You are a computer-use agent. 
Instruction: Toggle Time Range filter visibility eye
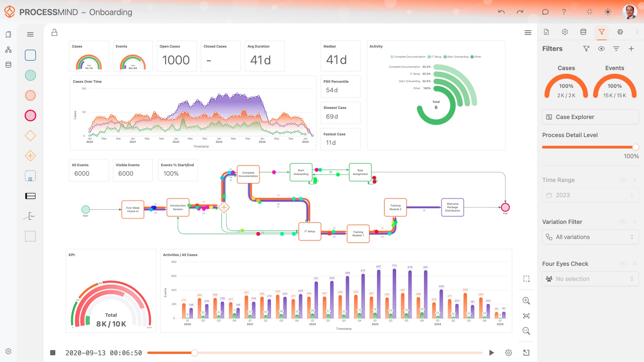pos(623,180)
